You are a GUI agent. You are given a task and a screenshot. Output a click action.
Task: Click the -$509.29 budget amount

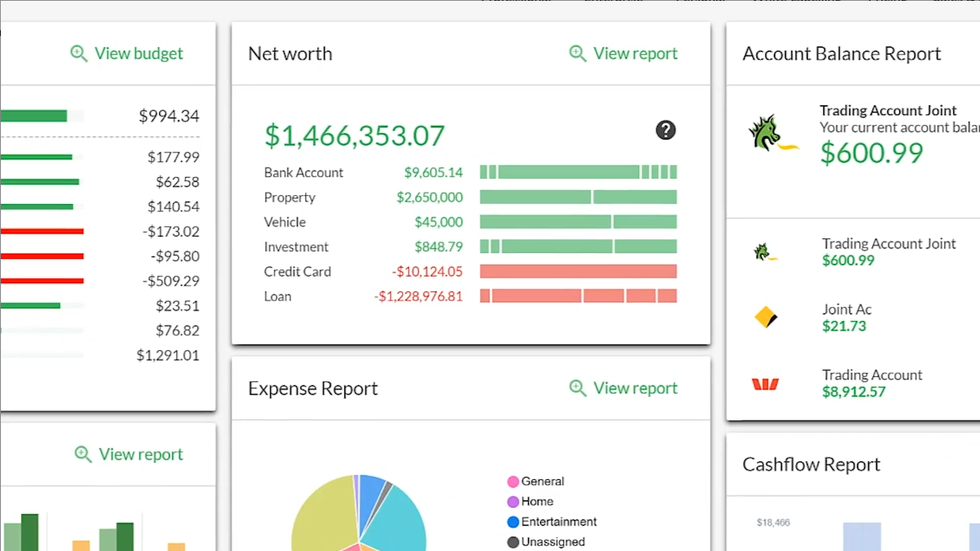pos(171,281)
